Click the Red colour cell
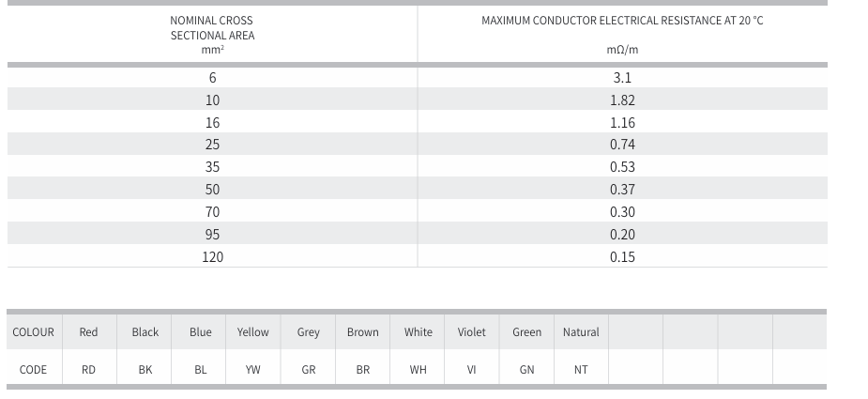The width and height of the screenshot is (868, 399). [x=88, y=331]
